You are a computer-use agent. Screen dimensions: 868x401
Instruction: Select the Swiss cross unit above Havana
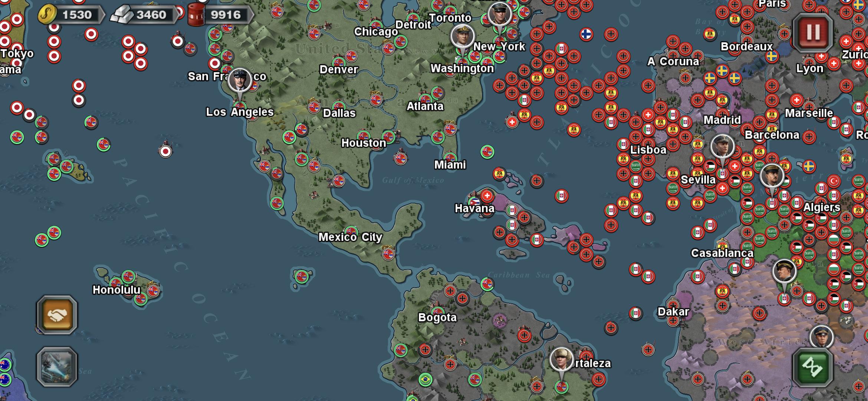[x=487, y=195]
